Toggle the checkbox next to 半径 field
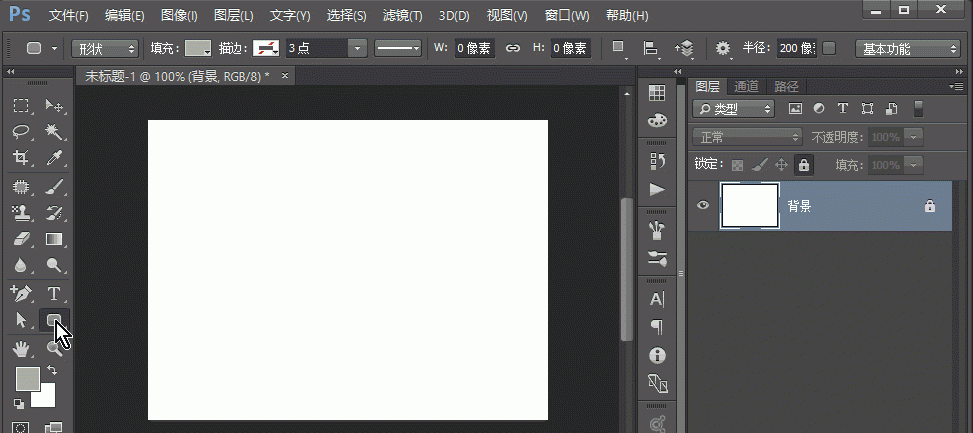The height and width of the screenshot is (433, 973). point(829,48)
